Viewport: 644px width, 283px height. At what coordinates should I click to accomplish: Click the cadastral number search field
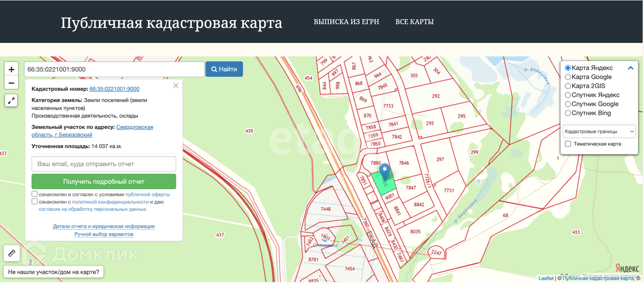(x=114, y=69)
